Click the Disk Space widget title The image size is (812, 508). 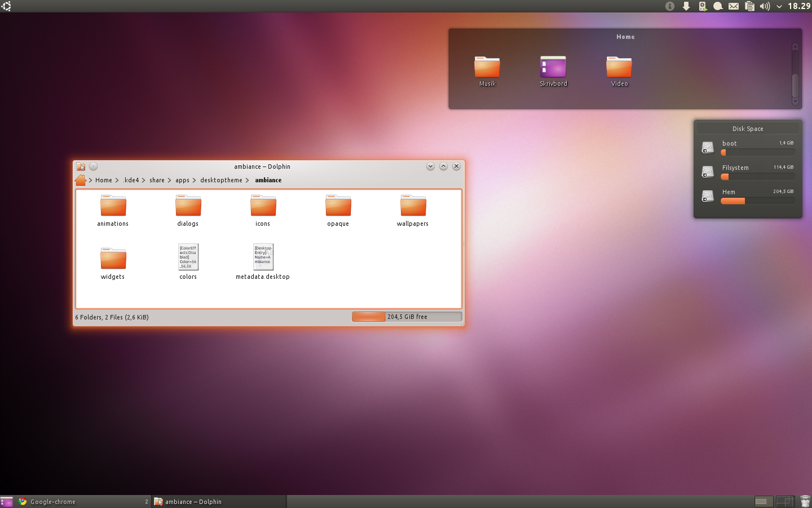click(x=748, y=129)
